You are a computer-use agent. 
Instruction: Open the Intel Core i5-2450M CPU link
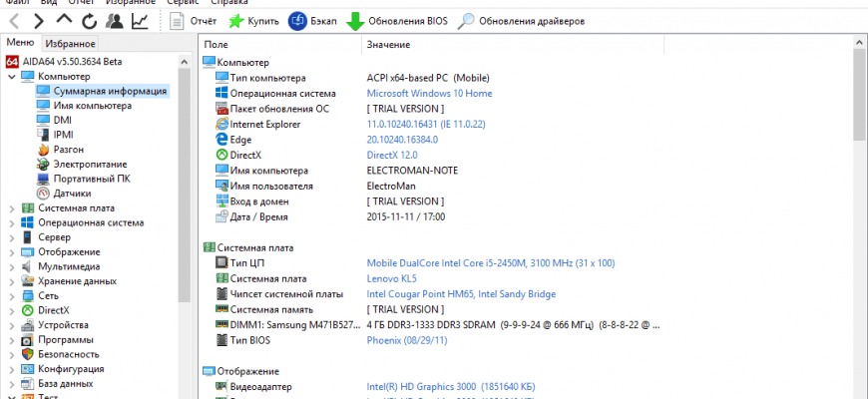[x=491, y=263]
